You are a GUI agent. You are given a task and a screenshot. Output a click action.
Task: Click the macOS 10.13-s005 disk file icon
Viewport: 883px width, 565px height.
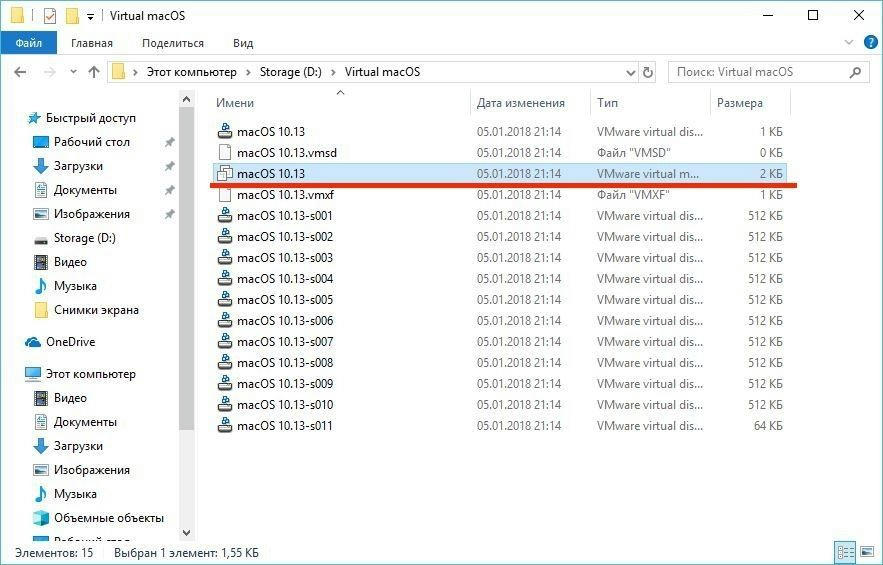[225, 300]
